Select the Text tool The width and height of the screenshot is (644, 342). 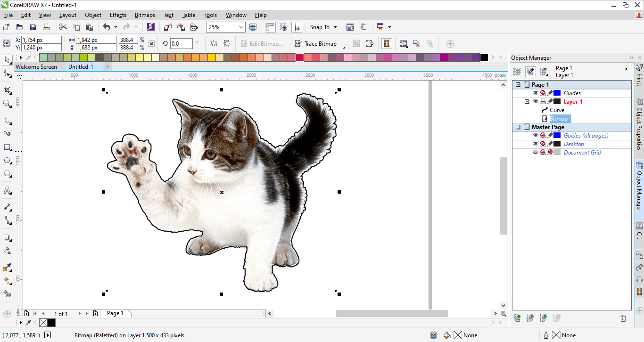[7, 190]
